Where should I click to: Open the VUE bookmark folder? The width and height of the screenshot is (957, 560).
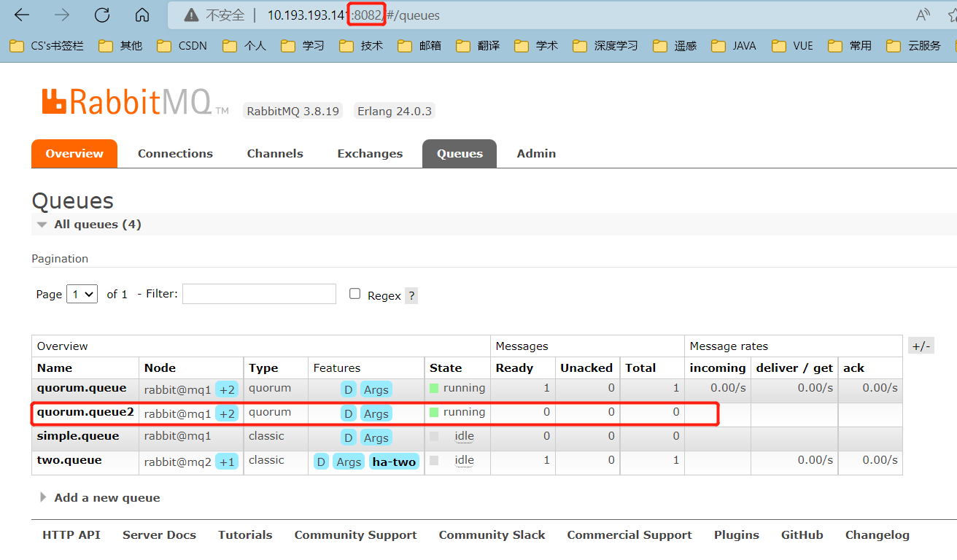tap(792, 46)
